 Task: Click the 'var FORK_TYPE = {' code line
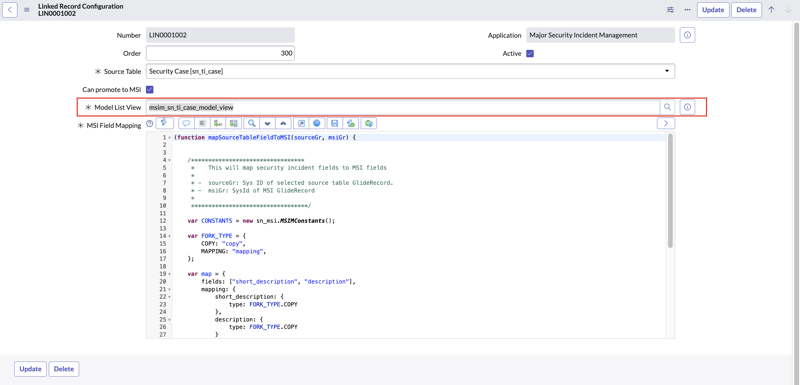pos(217,236)
